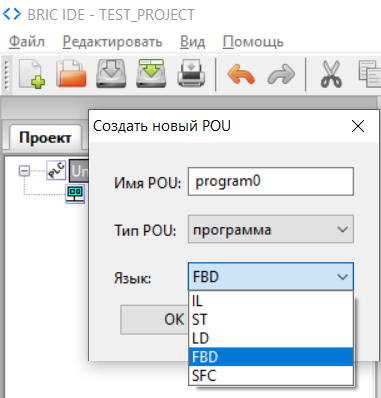Redo with the grey arrow icon
Screen dimensions: 381x398
[x=281, y=74]
